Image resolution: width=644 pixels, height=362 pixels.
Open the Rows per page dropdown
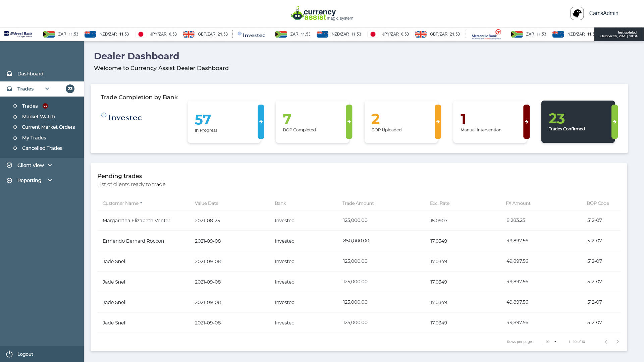[x=551, y=342]
